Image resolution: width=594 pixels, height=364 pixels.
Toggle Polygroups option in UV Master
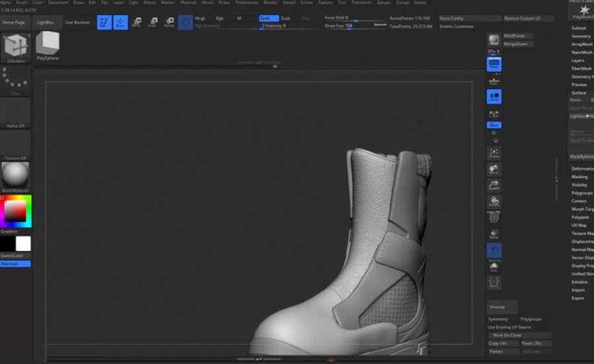click(531, 319)
